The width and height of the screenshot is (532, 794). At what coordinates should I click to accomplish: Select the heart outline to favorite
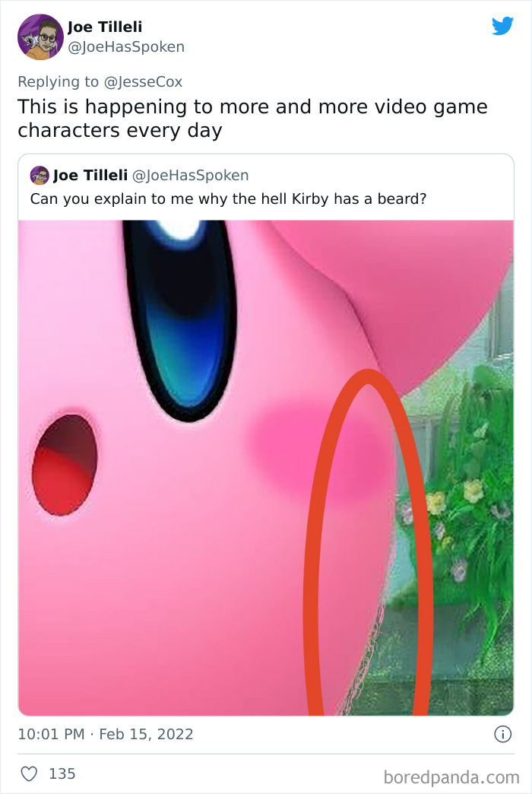tap(29, 773)
